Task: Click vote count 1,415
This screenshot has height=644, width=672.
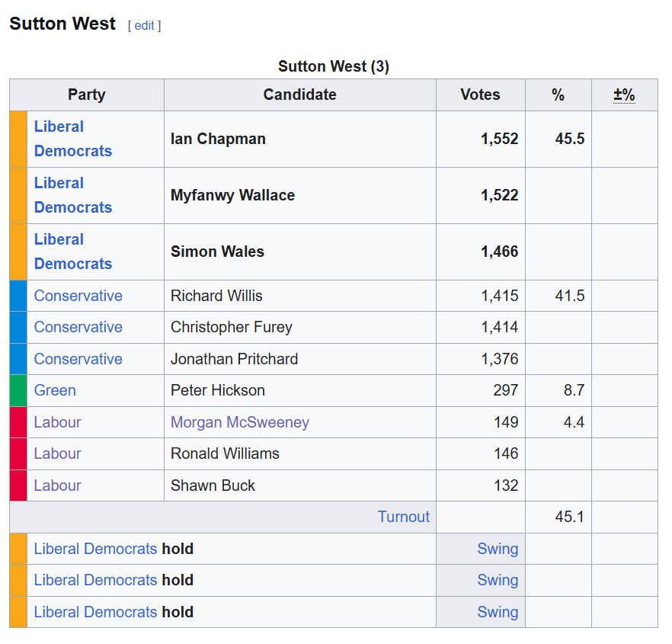Action: pos(499,296)
